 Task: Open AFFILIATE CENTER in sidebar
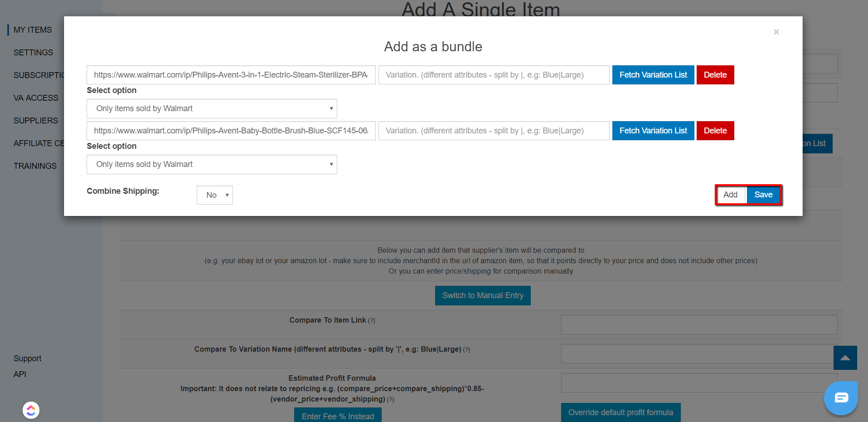click(39, 143)
